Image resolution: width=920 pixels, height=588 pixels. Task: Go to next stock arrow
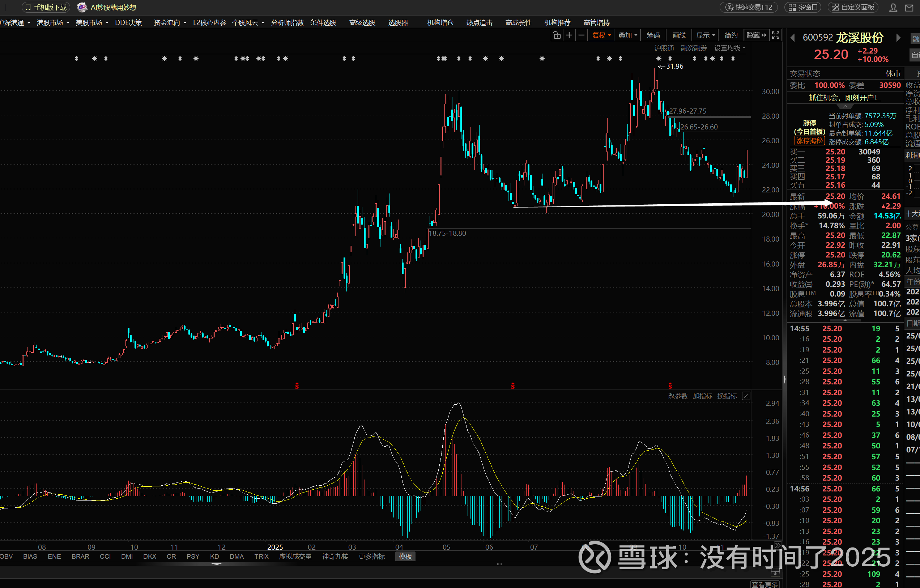[x=898, y=38]
